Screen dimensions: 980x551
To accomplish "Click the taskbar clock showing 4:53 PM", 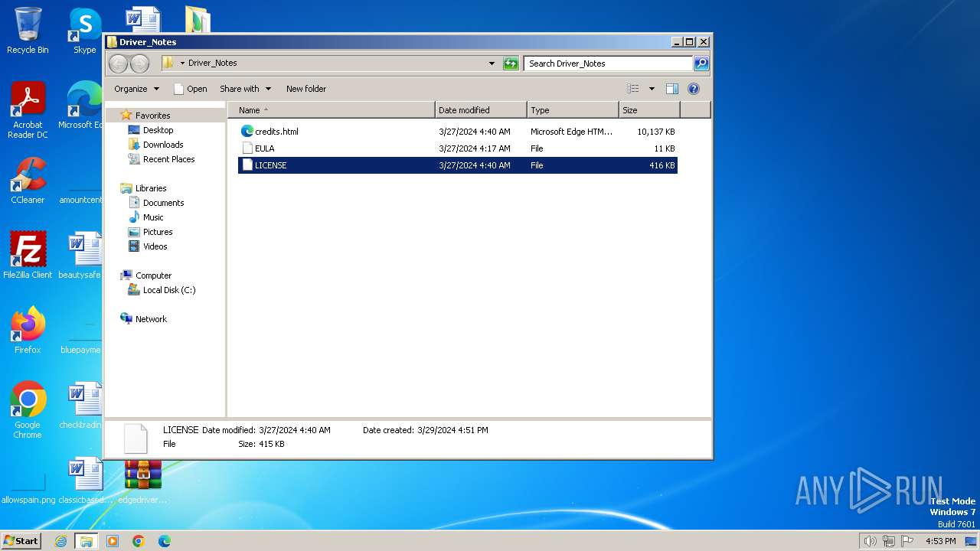I will click(x=940, y=541).
